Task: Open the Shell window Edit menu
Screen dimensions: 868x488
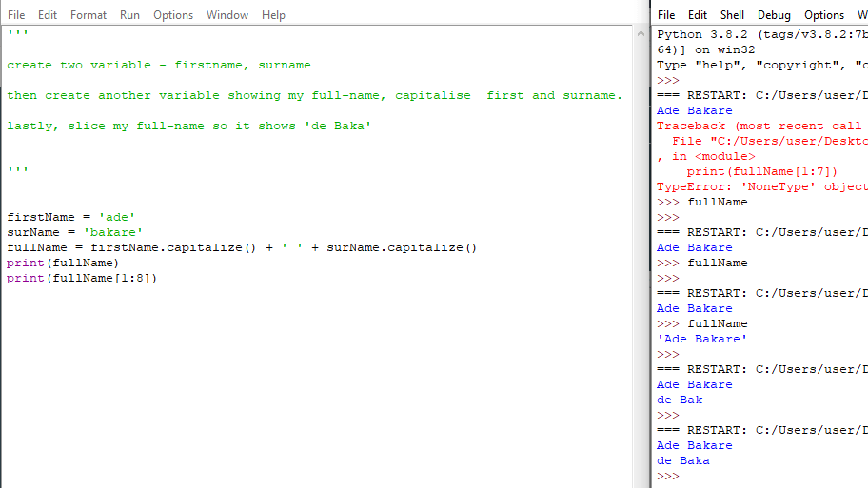Action: [x=698, y=15]
